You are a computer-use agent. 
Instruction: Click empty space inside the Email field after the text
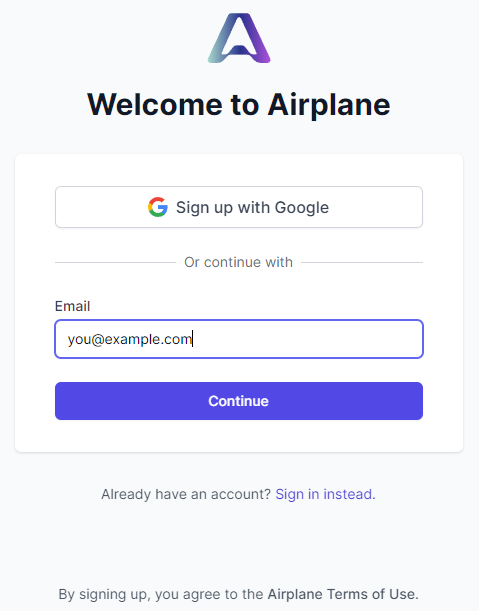click(x=308, y=339)
